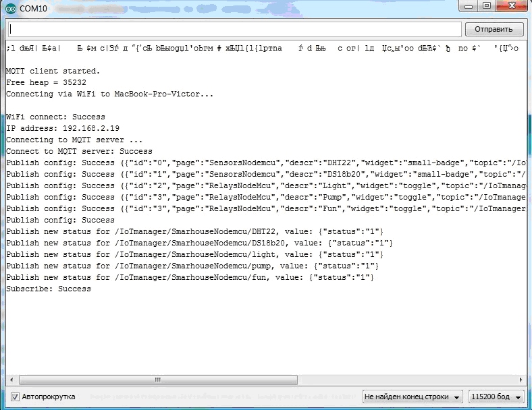
Task: Minimize the COM10 window
Action: point(469,6)
